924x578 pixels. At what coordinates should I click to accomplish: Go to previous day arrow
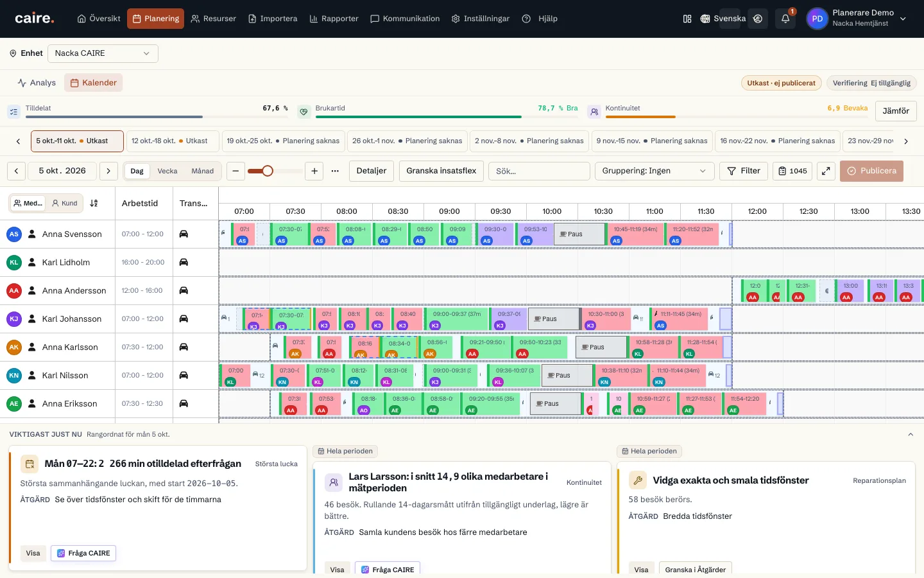point(17,171)
